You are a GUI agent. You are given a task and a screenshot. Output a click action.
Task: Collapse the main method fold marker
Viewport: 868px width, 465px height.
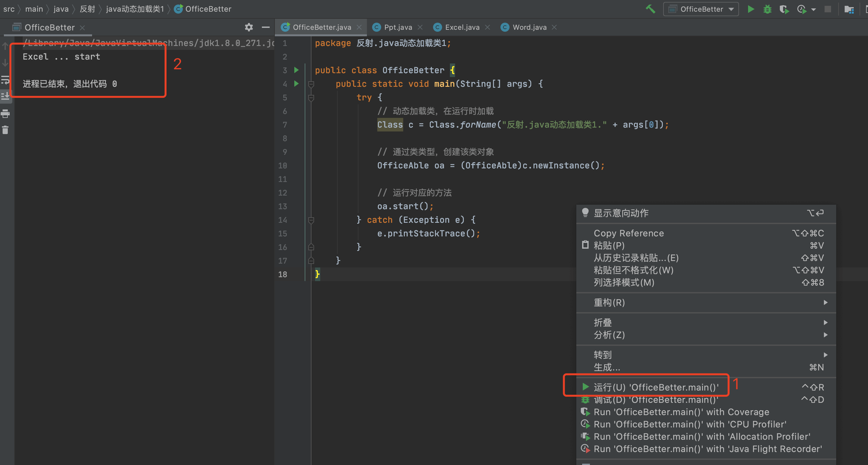click(311, 84)
